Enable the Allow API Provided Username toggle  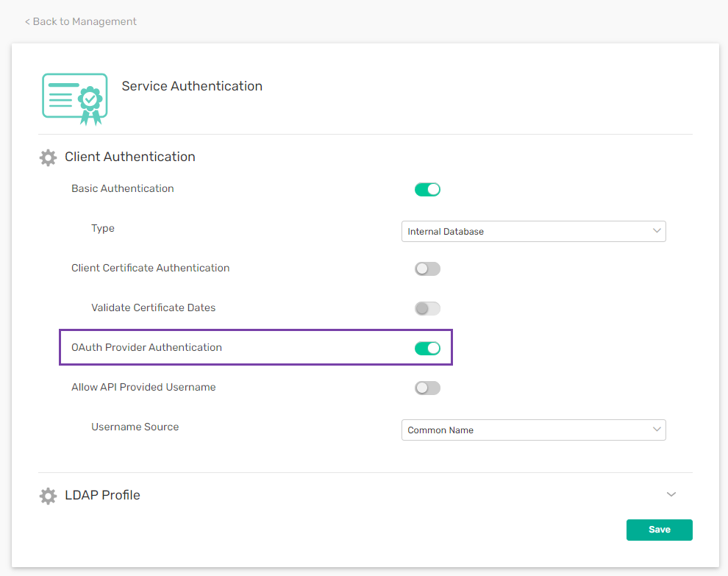pos(427,388)
